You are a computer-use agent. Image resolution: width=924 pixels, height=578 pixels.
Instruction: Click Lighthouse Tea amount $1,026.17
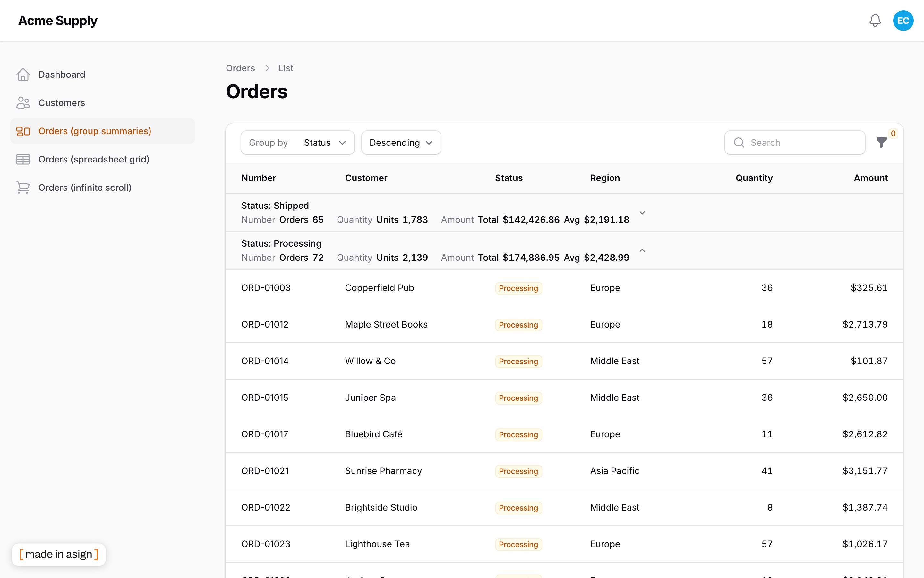(865, 544)
